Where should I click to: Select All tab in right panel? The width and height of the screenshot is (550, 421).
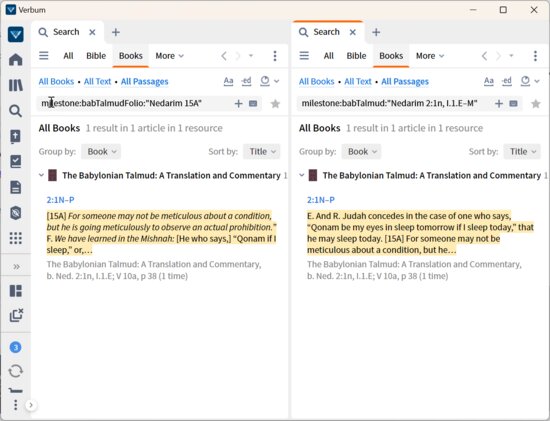point(328,56)
